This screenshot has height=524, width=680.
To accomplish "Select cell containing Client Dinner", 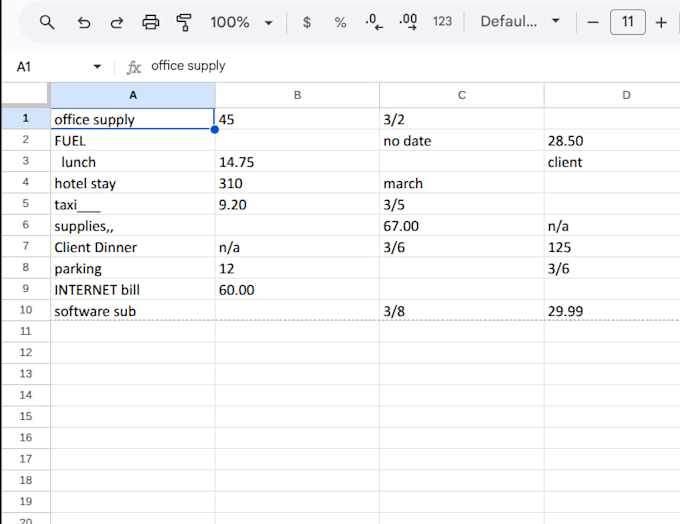I will [133, 246].
